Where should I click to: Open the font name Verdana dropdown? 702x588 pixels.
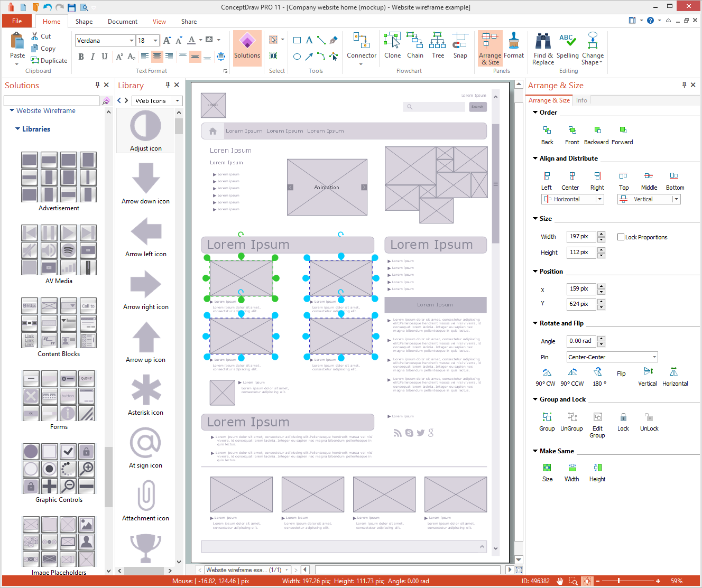pos(132,41)
